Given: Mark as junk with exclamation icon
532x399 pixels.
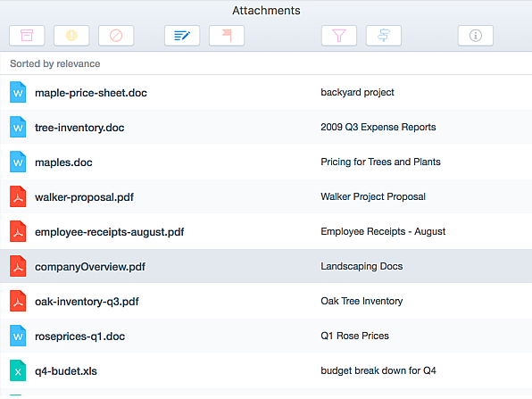Looking at the screenshot, I should tap(71, 36).
